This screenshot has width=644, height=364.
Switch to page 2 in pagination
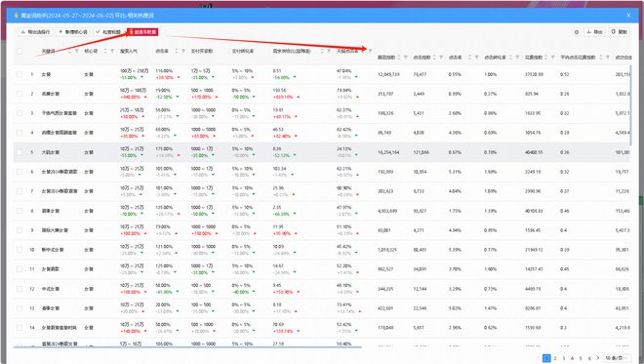click(555, 358)
